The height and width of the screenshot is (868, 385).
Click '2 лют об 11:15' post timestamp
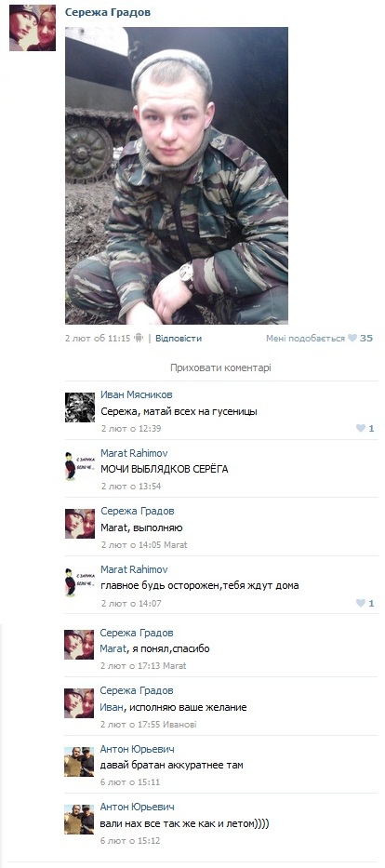[x=98, y=339]
